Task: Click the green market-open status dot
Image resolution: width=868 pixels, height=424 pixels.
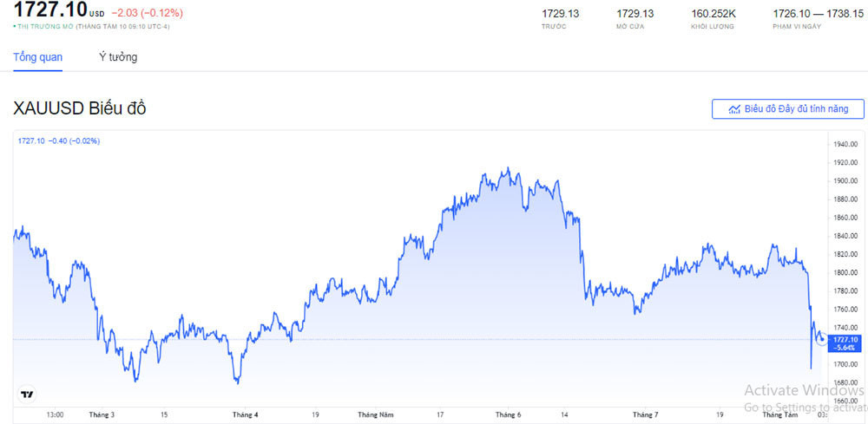Action: tap(15, 27)
